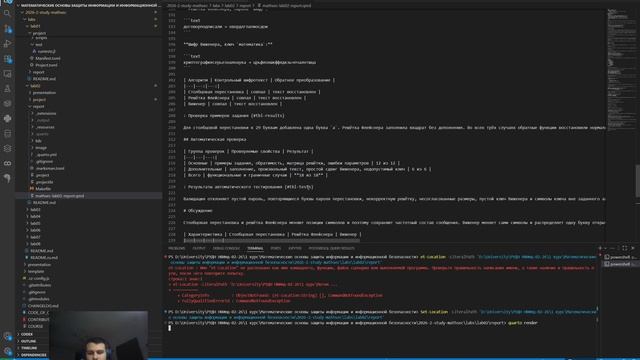
Task: Open README.ru.md file
Action: pyautogui.click(x=44, y=258)
